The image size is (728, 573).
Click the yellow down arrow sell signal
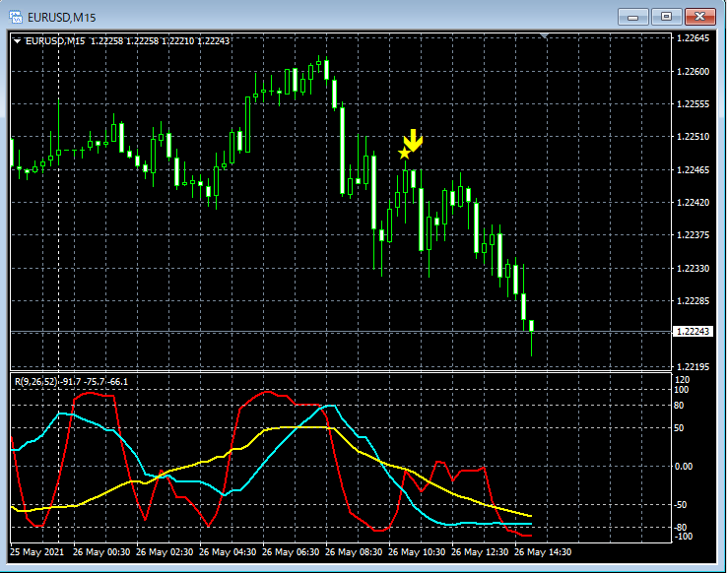click(414, 140)
